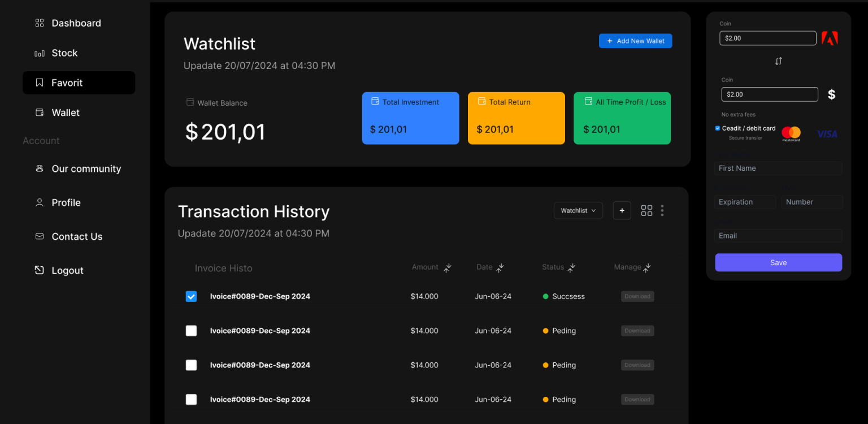
Task: Click the icon on All Time Profit card
Action: 588,101
